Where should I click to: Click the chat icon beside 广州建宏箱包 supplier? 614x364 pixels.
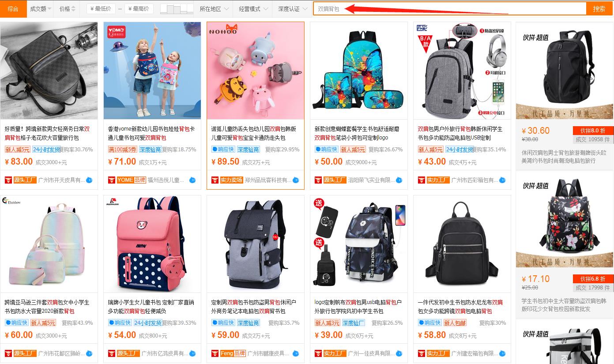point(502,353)
